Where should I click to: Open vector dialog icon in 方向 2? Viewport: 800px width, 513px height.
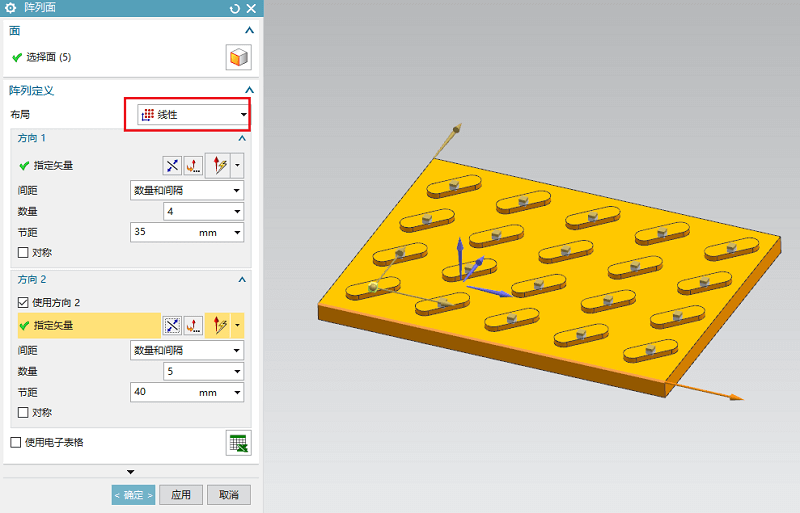click(193, 325)
